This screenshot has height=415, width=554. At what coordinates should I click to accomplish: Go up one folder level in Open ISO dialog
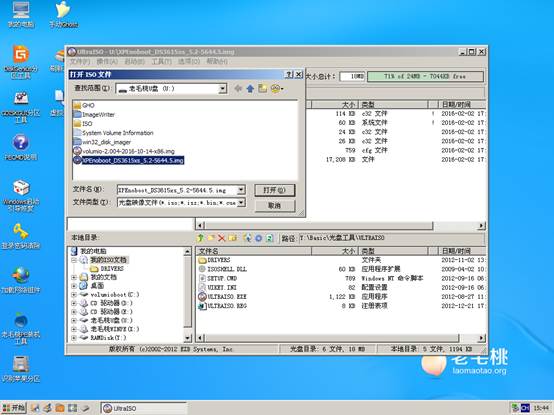pos(250,89)
